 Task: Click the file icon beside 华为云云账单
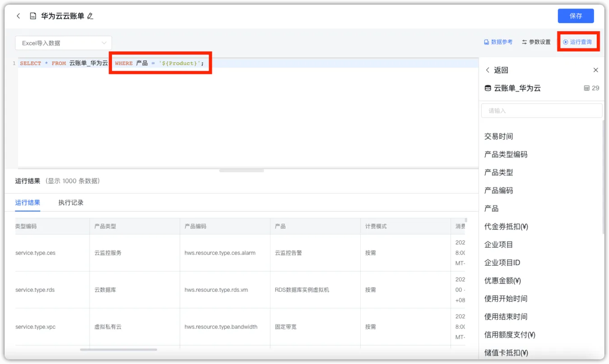(x=33, y=16)
